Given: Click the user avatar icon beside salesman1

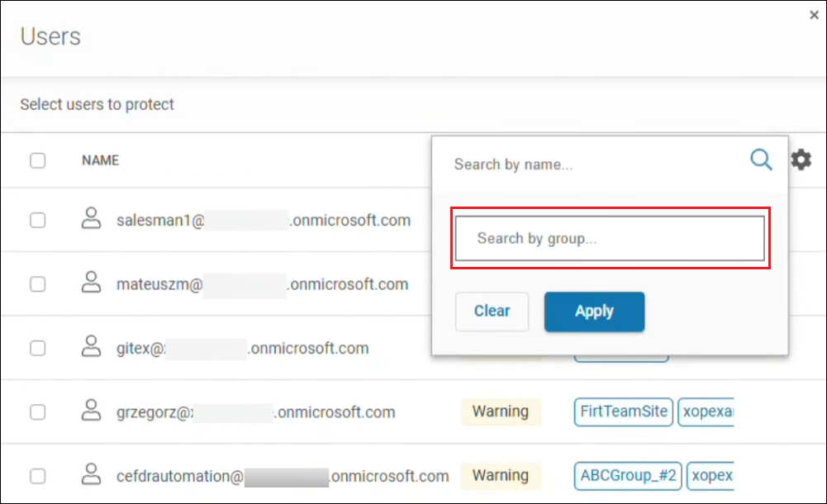Looking at the screenshot, I should (x=91, y=220).
